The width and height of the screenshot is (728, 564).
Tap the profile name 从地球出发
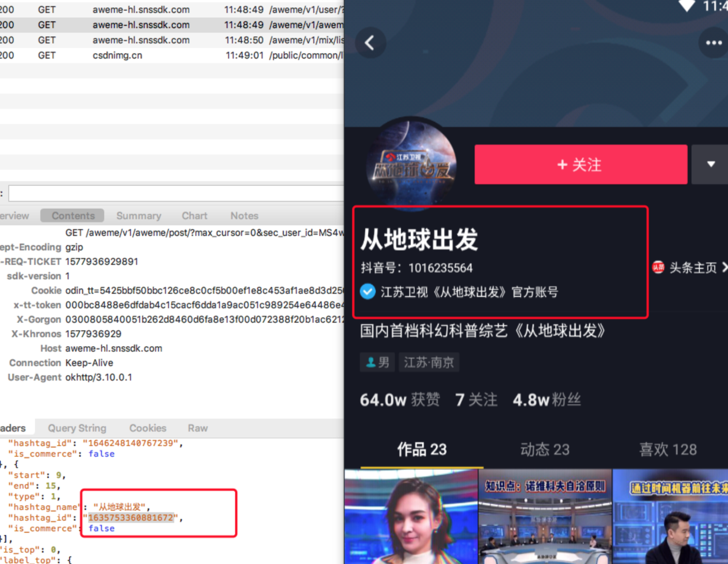pyautogui.click(x=419, y=239)
